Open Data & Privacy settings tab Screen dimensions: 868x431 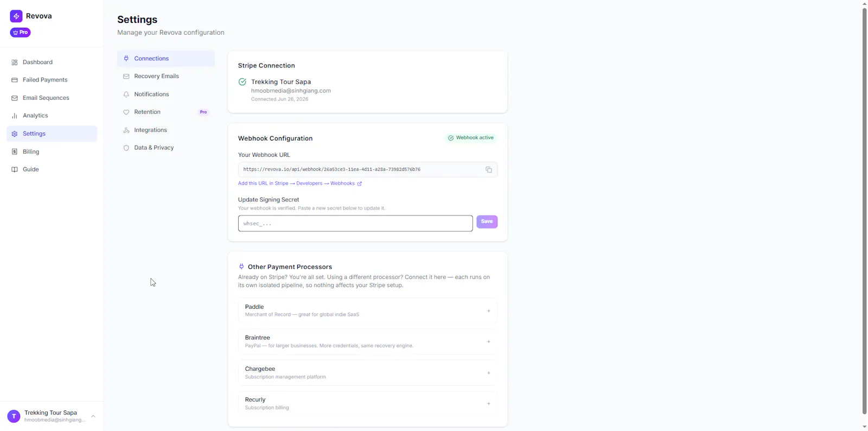click(x=166, y=148)
